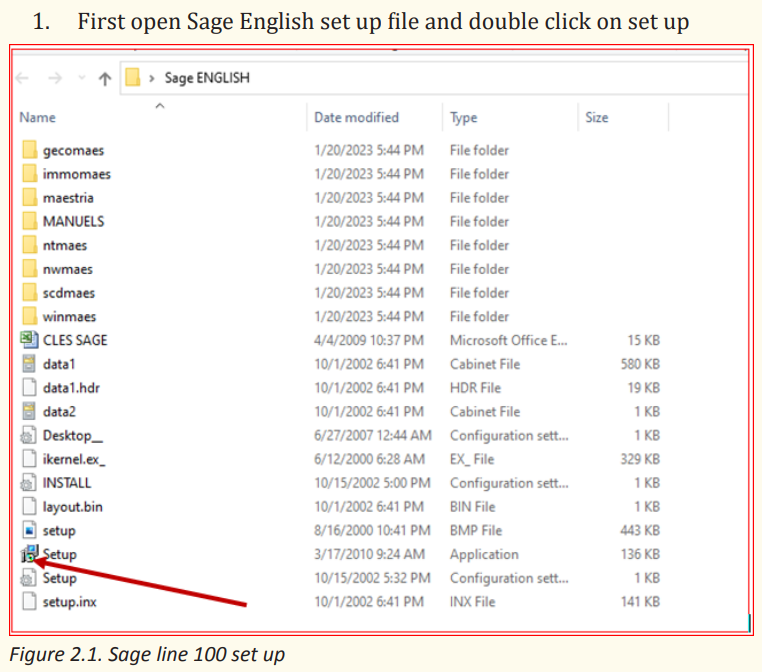The width and height of the screenshot is (762, 672).
Task: Click the immomaes folder icon
Action: (29, 174)
